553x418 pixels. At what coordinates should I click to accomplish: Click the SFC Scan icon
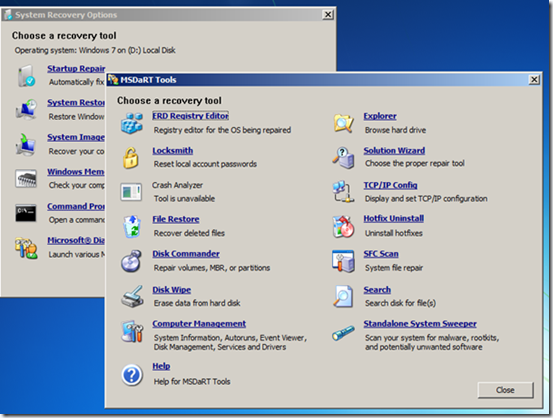[343, 261]
